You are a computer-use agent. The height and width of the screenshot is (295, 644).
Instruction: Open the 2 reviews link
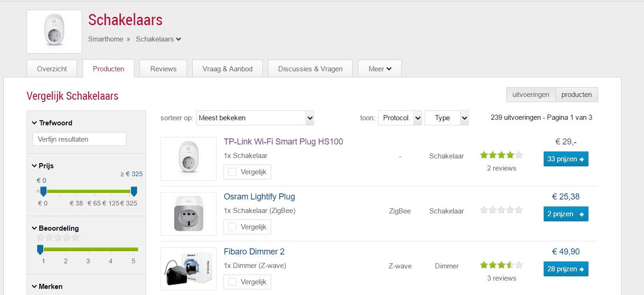pyautogui.click(x=502, y=168)
